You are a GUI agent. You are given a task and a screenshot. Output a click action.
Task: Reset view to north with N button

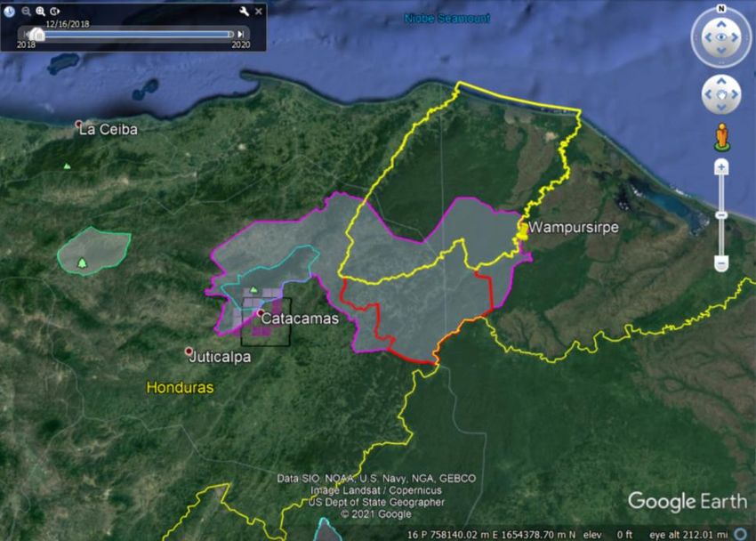pyautogui.click(x=721, y=10)
